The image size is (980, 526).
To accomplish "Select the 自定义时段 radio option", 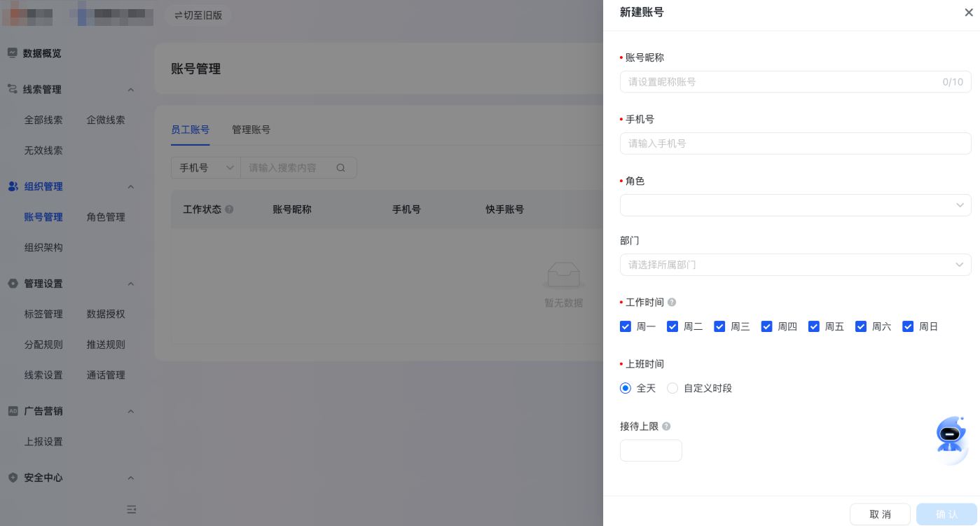I will click(672, 388).
